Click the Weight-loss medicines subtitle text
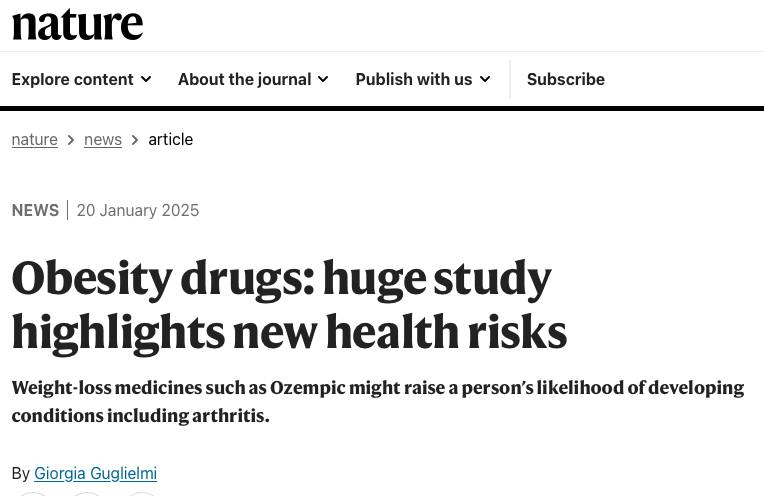This screenshot has width=764, height=496. point(377,400)
